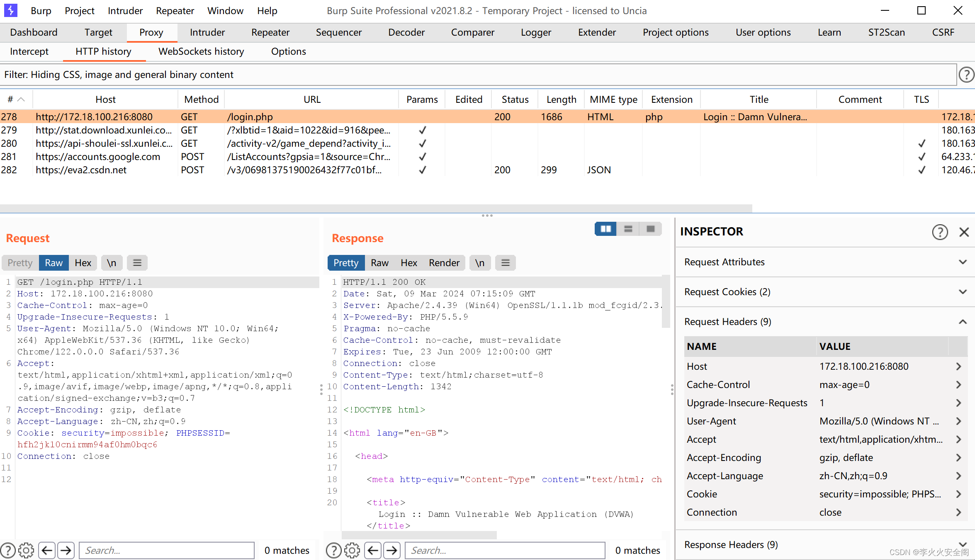Go to previous match in Response search
Screen dimensions: 975x560
[373, 550]
